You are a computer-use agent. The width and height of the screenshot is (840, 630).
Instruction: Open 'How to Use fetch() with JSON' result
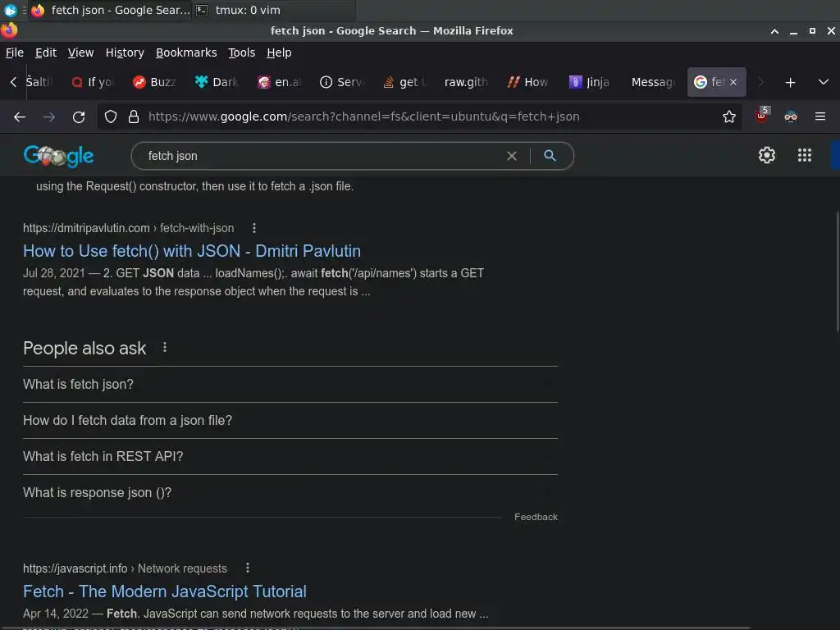click(192, 251)
